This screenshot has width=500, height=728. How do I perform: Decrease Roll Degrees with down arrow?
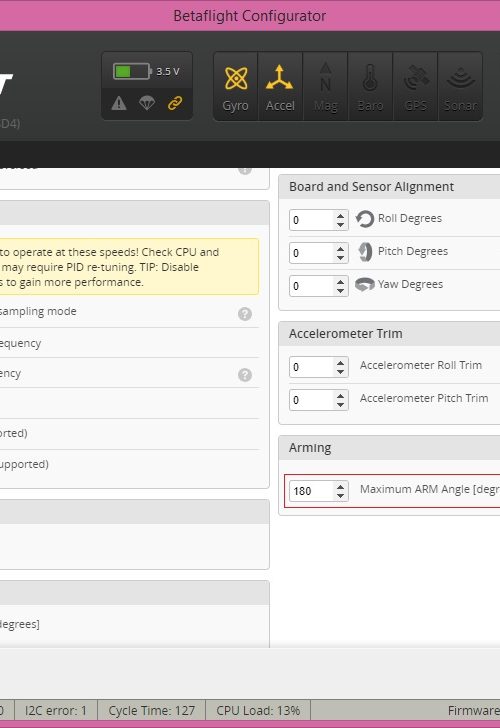pos(340,225)
